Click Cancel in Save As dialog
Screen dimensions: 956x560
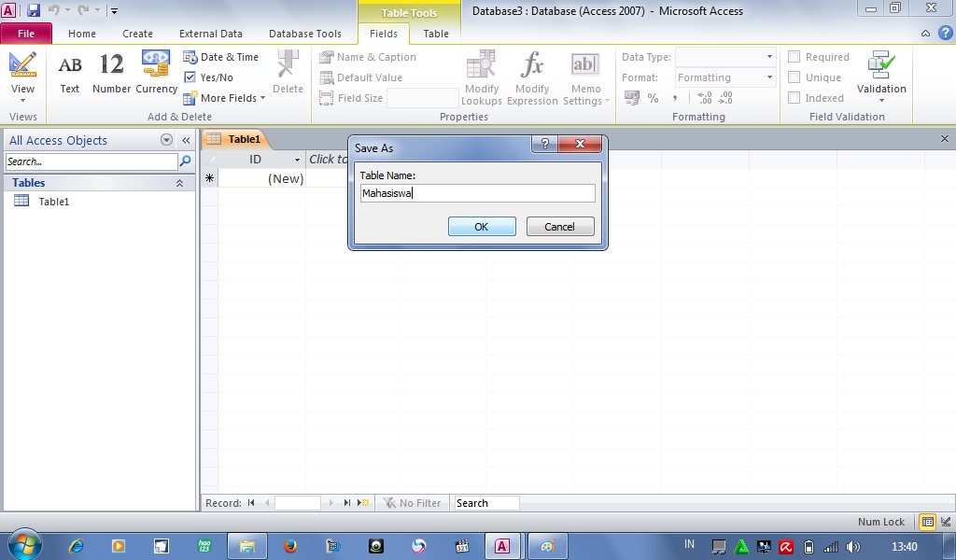point(560,226)
